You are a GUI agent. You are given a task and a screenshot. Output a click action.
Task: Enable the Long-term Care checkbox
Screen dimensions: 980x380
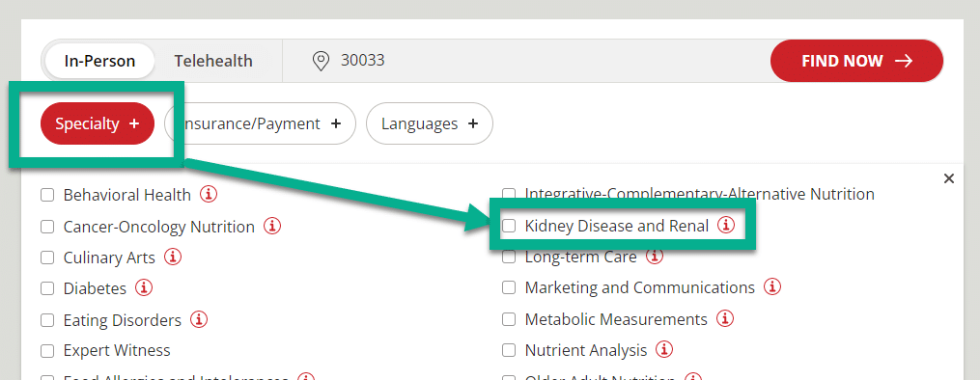[509, 257]
